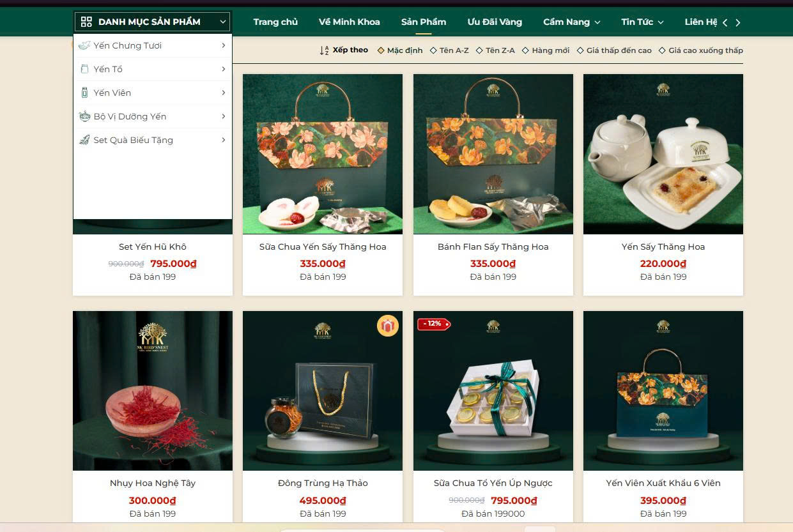Click the Bộ Vị Dưỡng Yến bowl icon

point(84,116)
